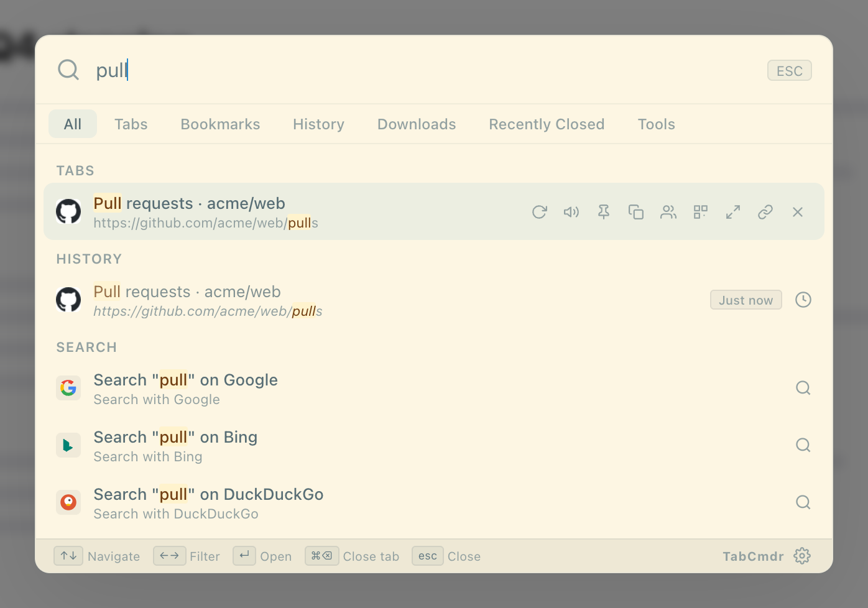
Task: Click the diagonal expand arrows icon
Action: point(733,212)
